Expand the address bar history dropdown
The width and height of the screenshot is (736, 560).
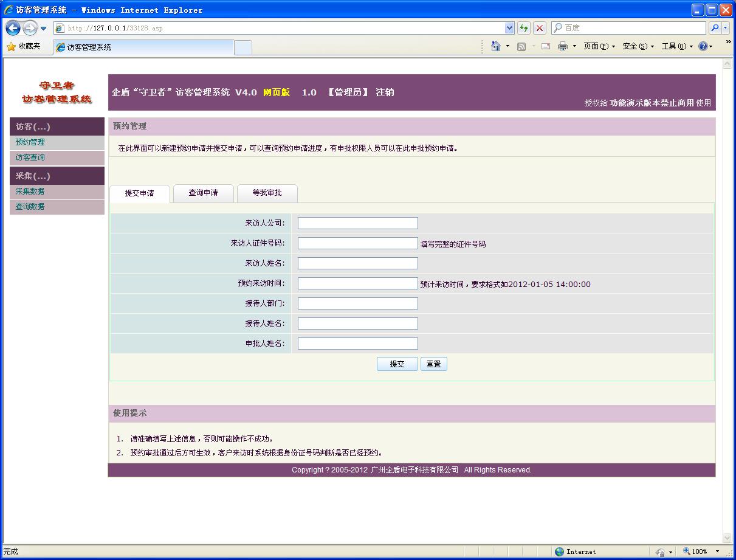coord(510,28)
